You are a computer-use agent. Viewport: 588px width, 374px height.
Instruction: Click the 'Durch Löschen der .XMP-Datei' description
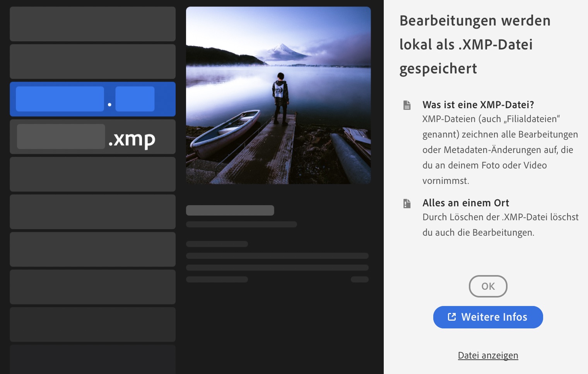(501, 225)
